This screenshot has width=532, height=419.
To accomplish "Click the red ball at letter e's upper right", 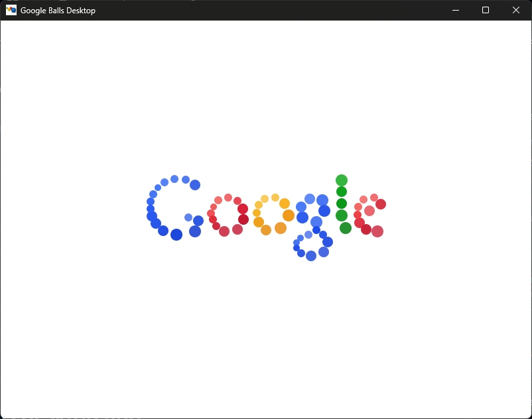I will point(381,204).
